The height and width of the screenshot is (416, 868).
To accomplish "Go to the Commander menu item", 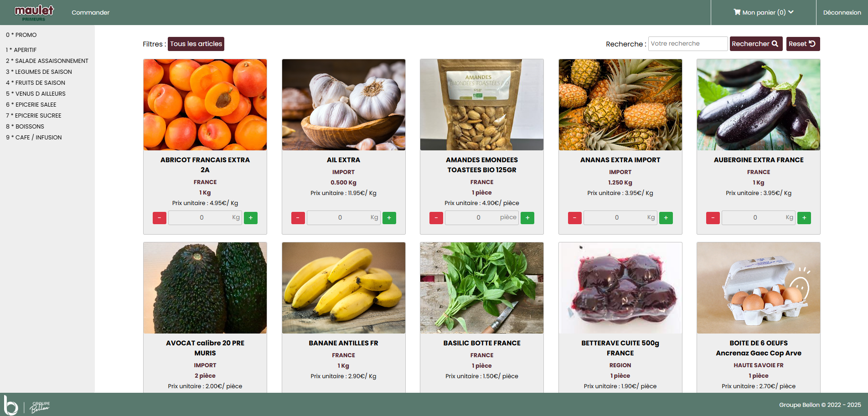I will pyautogui.click(x=90, y=12).
